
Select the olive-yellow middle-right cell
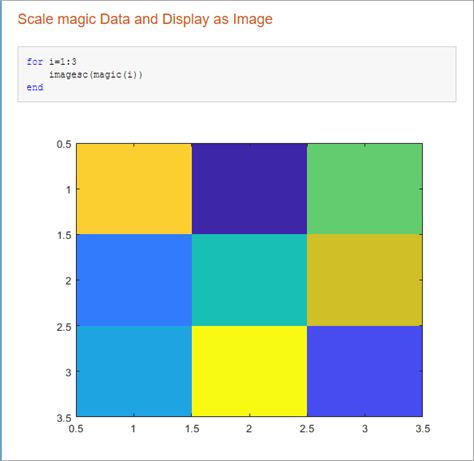[x=365, y=280]
